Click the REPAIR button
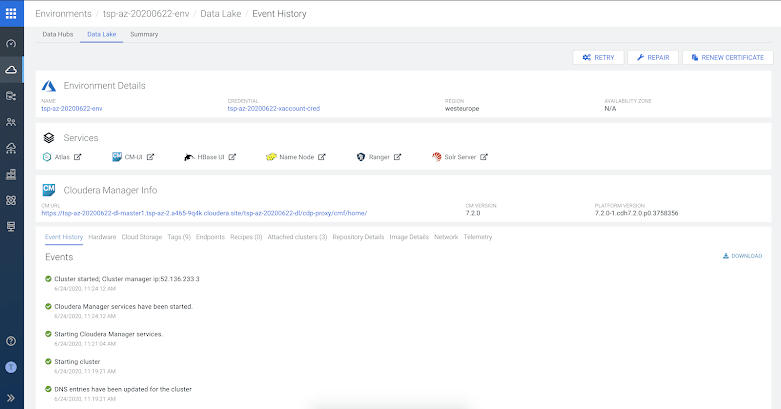This screenshot has height=409, width=781. [652, 57]
